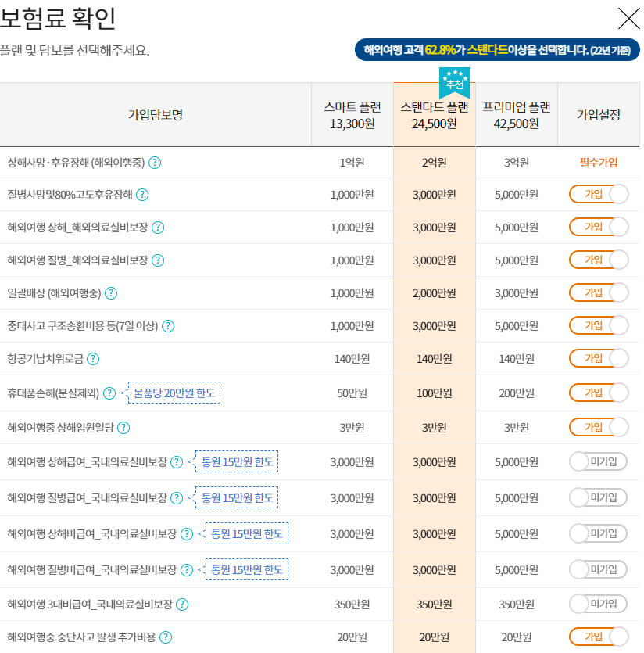The image size is (644, 653).
Task: Open help icon for 일괄배상 (해외여행중)
Action: [x=111, y=293]
